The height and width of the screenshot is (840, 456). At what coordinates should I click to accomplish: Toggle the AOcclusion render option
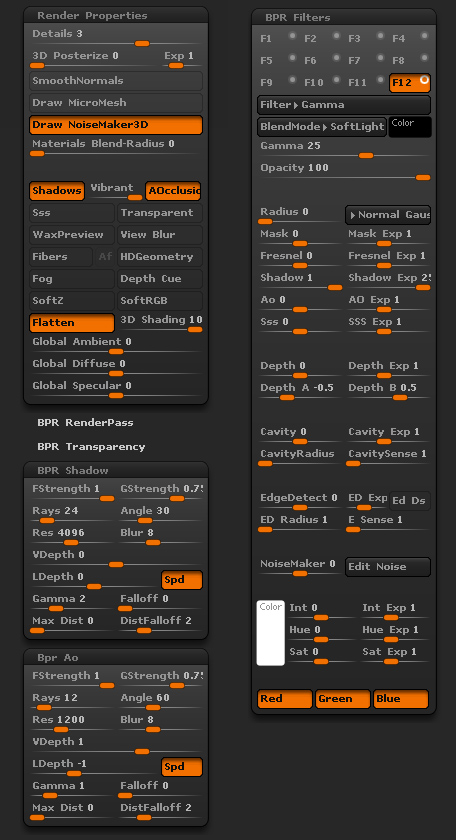[x=173, y=191]
